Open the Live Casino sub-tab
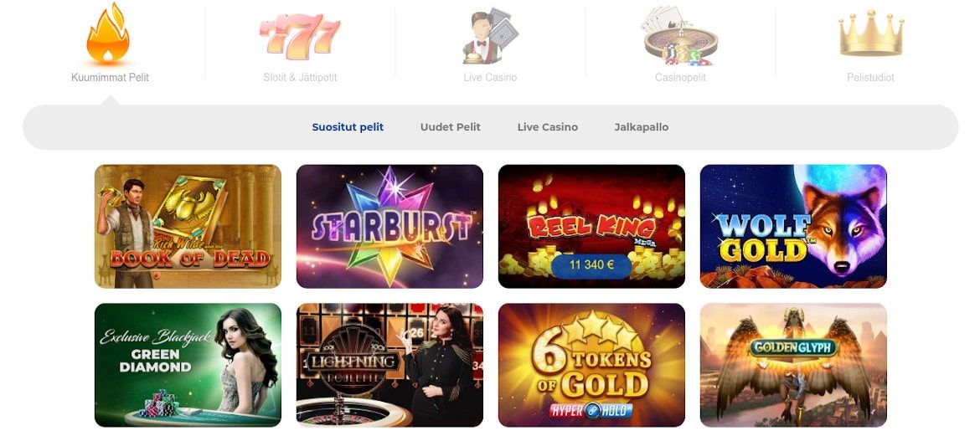Screen dimensions: 980x431 tap(548, 127)
